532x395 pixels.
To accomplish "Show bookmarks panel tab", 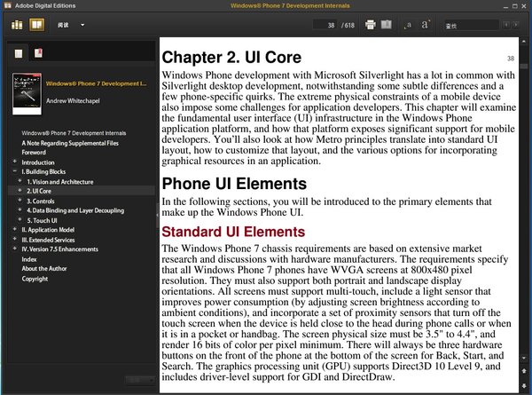I will (38, 55).
